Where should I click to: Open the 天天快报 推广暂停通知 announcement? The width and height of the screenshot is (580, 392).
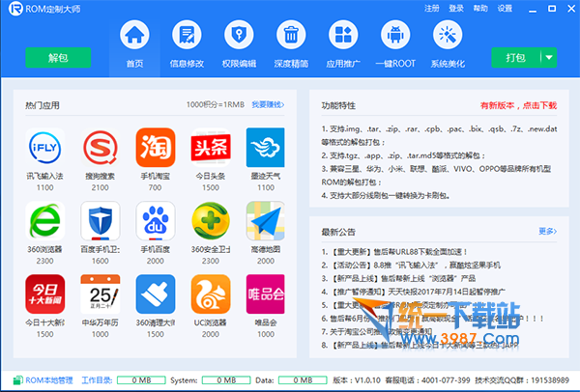pyautogui.click(x=413, y=292)
